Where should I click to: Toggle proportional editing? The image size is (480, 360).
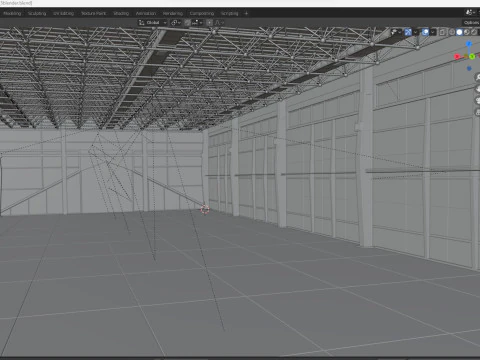point(209,23)
